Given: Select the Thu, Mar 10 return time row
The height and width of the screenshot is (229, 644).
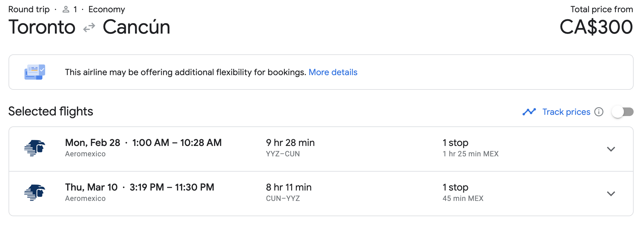Looking at the screenshot, I should pyautogui.click(x=321, y=194).
